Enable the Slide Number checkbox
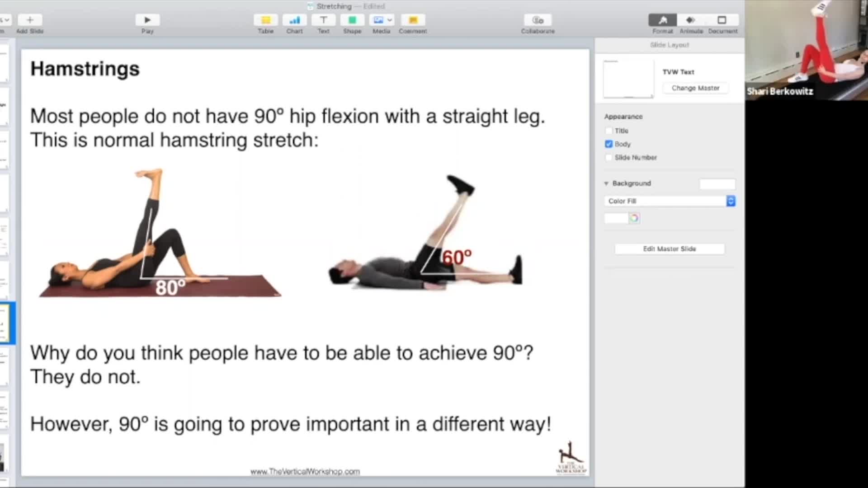Screen dimensions: 868x488 (609, 158)
